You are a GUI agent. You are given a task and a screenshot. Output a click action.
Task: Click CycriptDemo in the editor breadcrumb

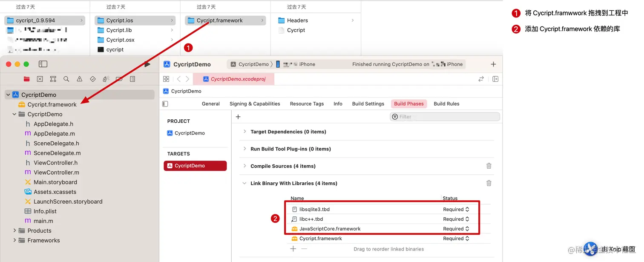pyautogui.click(x=182, y=91)
